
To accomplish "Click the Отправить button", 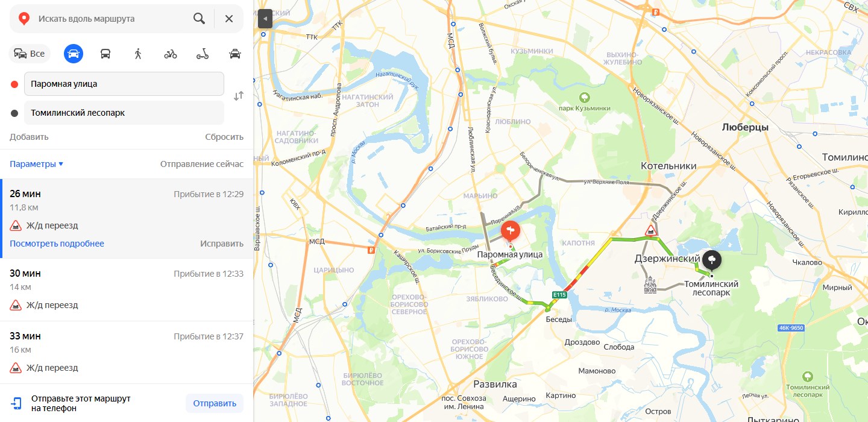I will pyautogui.click(x=214, y=403).
